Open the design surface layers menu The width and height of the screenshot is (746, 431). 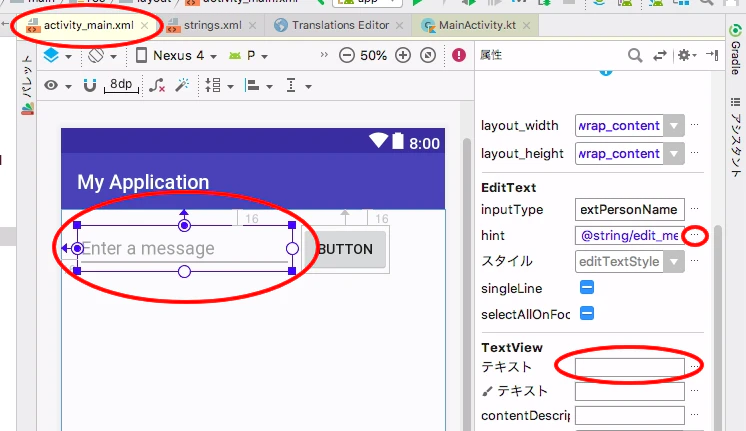57,56
